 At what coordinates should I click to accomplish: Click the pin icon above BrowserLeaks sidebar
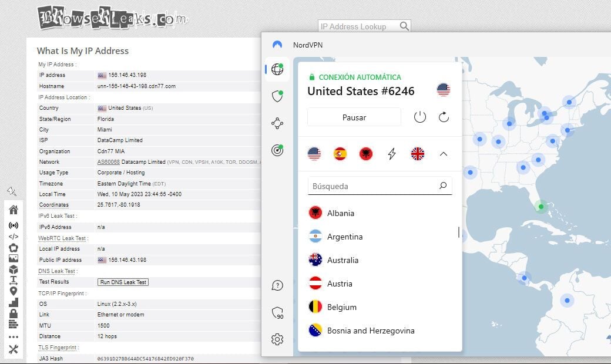tap(12, 191)
